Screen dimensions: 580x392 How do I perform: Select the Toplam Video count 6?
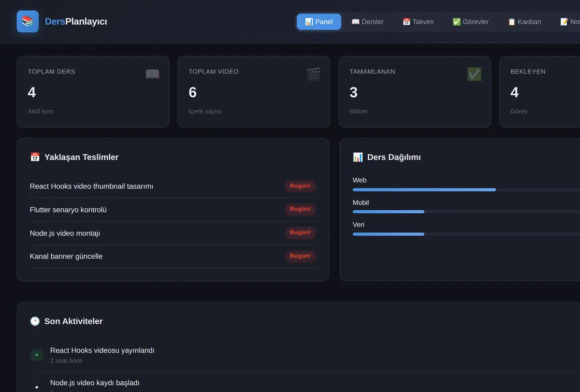(193, 92)
